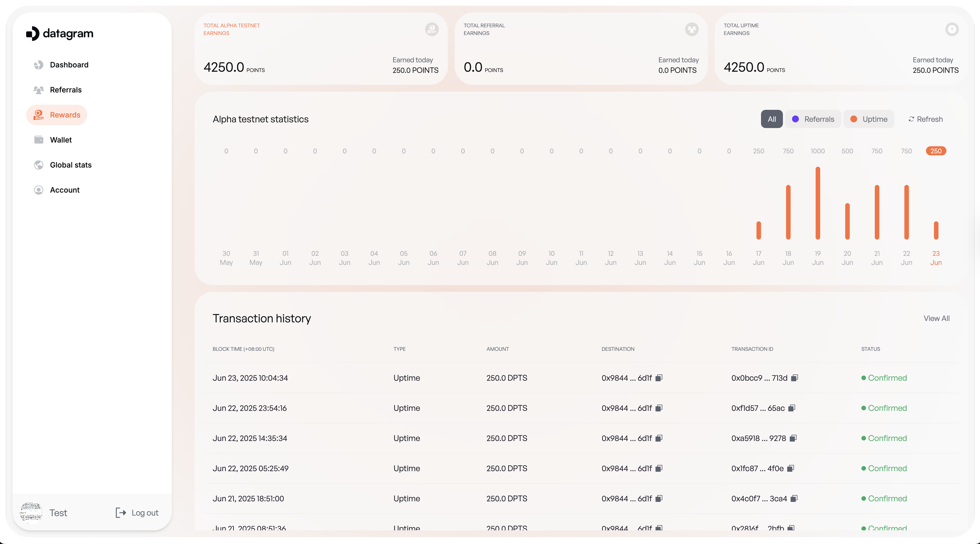Filter statistics by Uptime
Image resolution: width=980 pixels, height=544 pixels.
(869, 119)
